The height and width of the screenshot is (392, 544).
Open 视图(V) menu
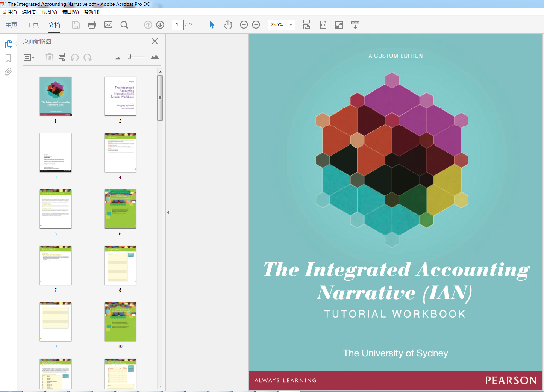tap(50, 12)
